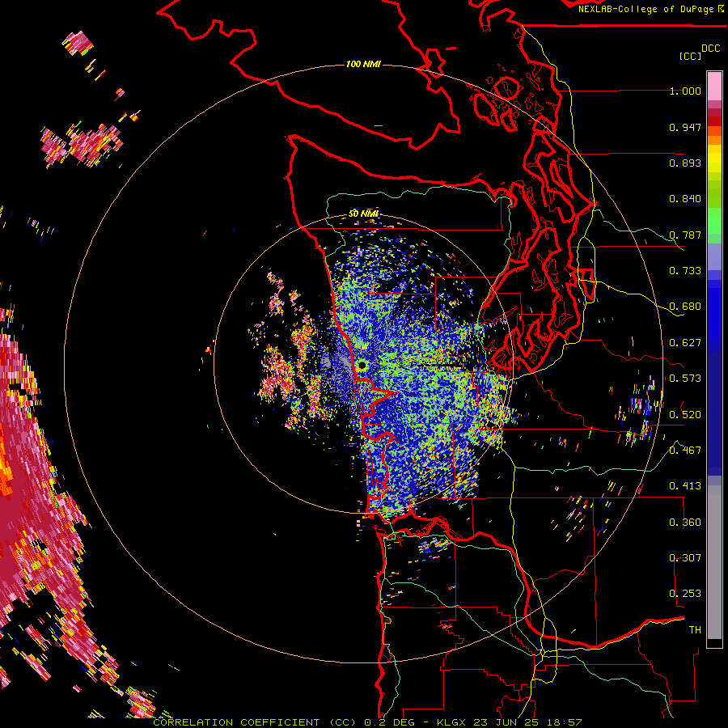Click the TH threshold label on the color scale
The width and height of the screenshot is (728, 728).
695,629
